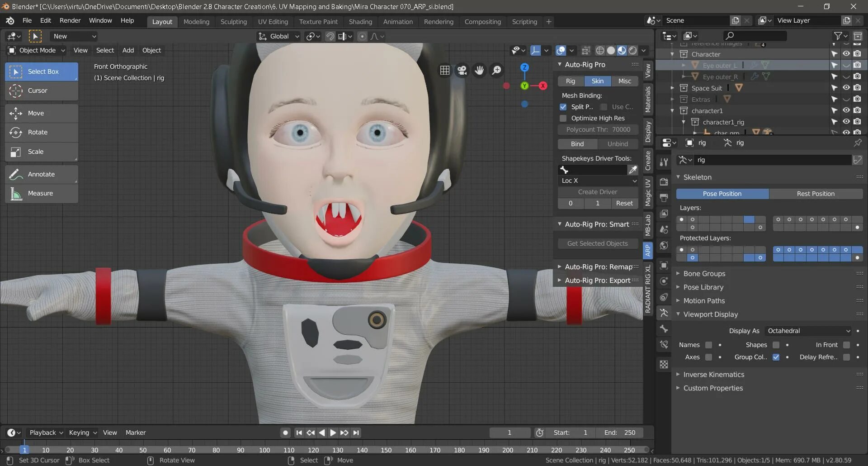Viewport: 868px width, 466px height.
Task: Click the Reset button in driver tools
Action: click(624, 203)
